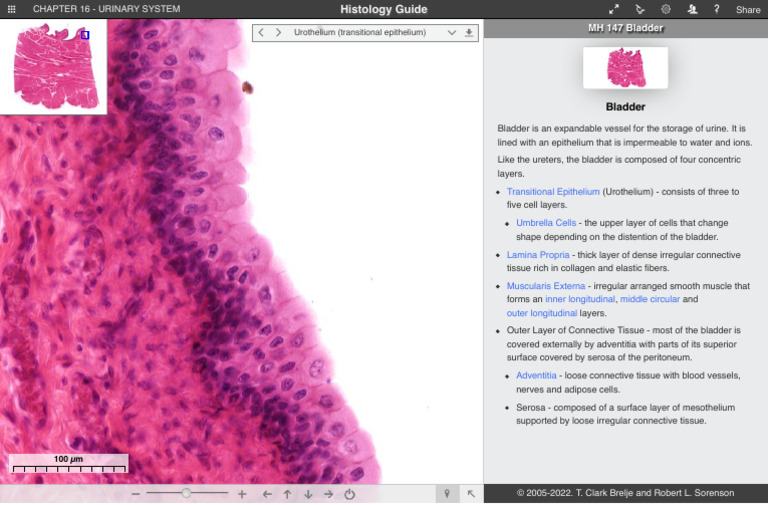The image size is (768, 505).
Task: Expand the Urothelium annotation dropdown
Action: click(x=451, y=33)
